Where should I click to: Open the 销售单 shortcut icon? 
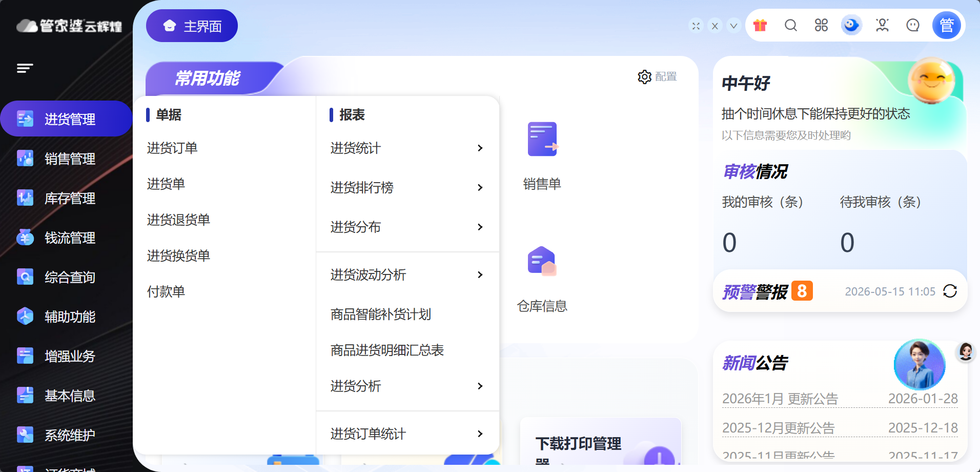tap(542, 140)
